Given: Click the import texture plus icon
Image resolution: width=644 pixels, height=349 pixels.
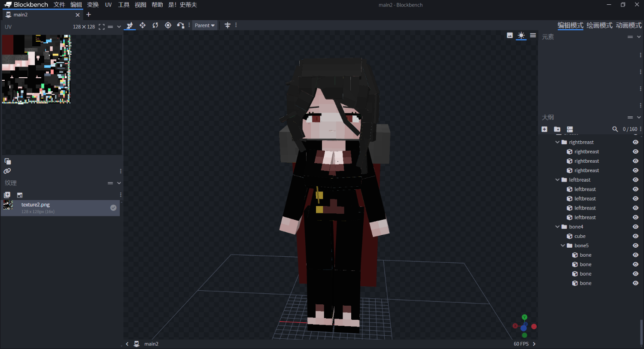Looking at the screenshot, I should coord(7,195).
